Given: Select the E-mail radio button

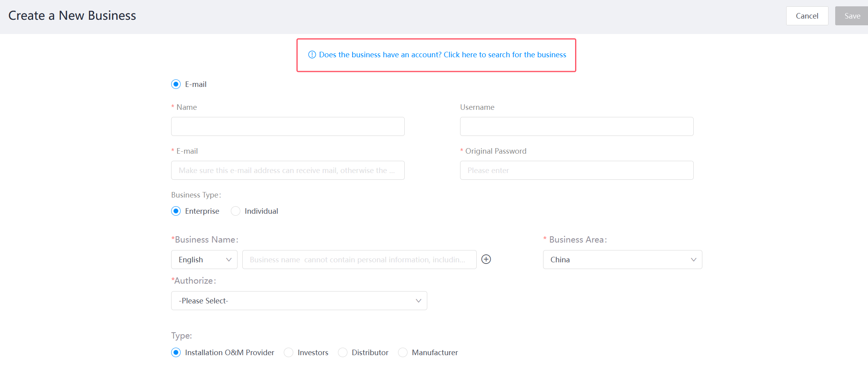Looking at the screenshot, I should click(176, 84).
